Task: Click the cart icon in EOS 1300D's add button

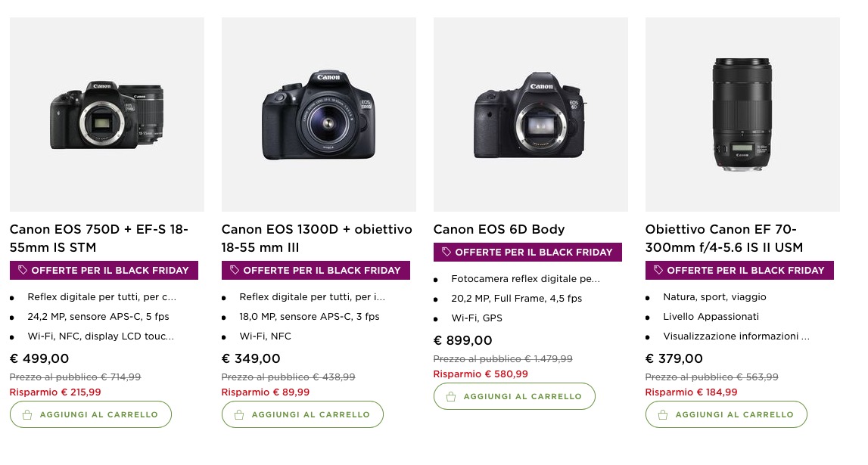Action: coord(238,414)
